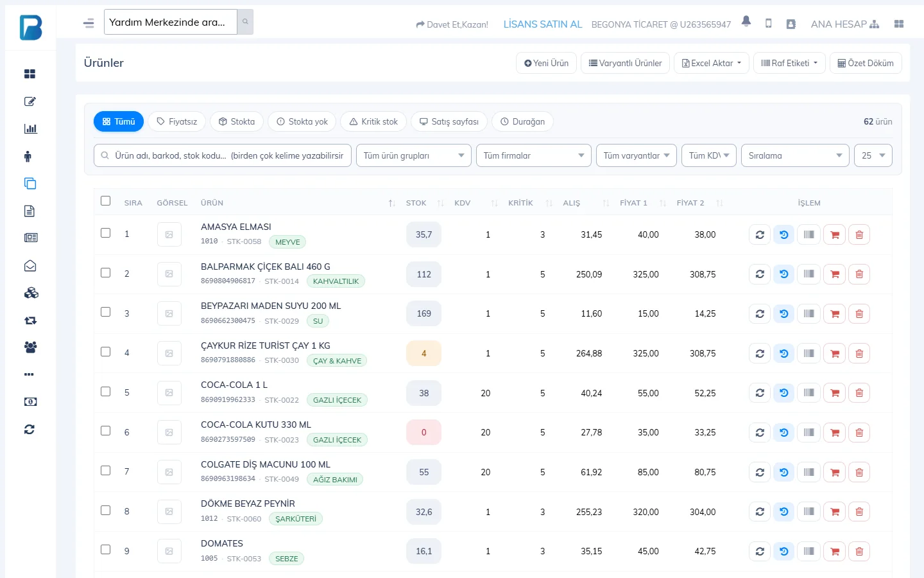Click the search magnifier button for help
The width and height of the screenshot is (924, 578).
tap(245, 22)
